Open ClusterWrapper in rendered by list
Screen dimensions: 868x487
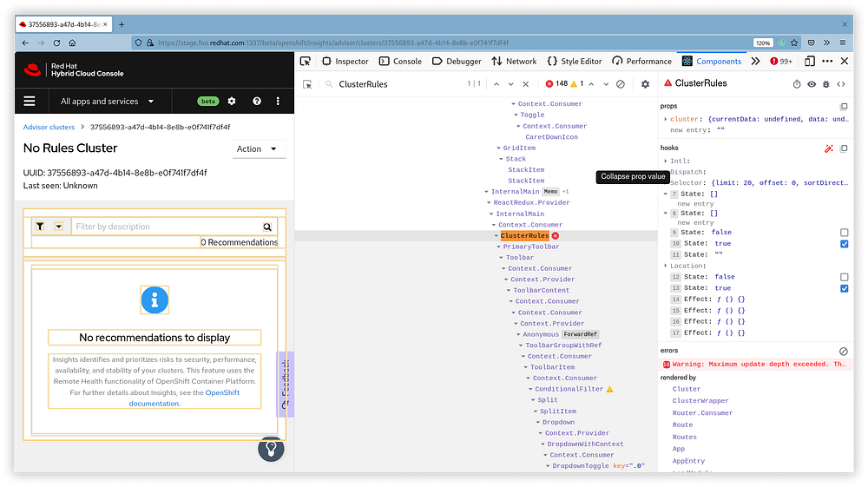[x=700, y=401]
